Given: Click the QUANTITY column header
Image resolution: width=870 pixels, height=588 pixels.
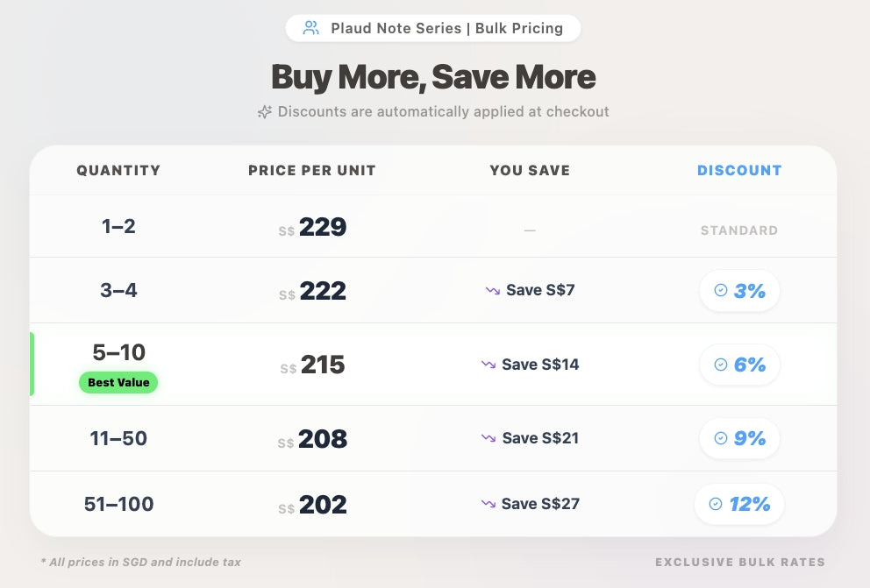Looking at the screenshot, I should click(x=118, y=171).
